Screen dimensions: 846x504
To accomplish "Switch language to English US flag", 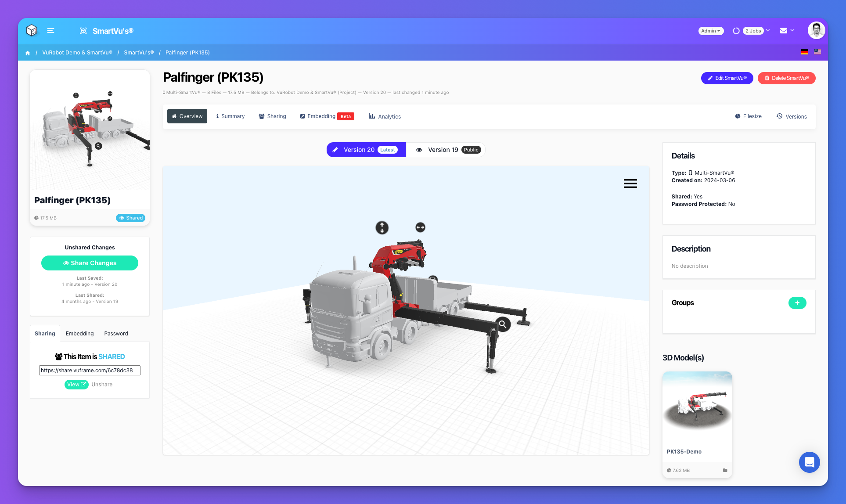I will tap(817, 52).
